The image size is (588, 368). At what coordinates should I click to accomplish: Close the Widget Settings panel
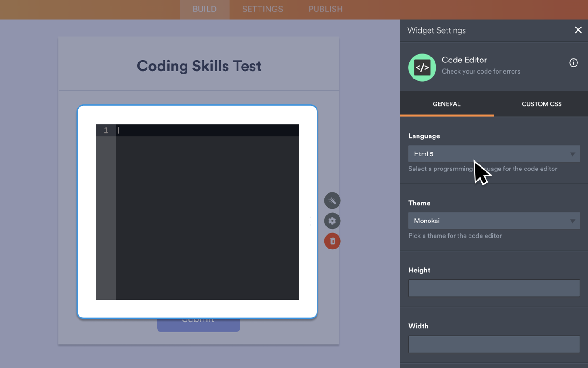point(578,30)
